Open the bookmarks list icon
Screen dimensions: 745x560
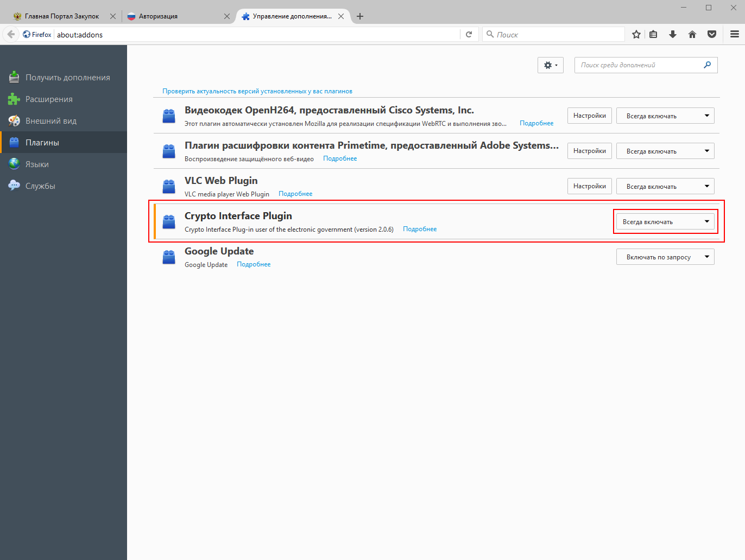(x=653, y=35)
